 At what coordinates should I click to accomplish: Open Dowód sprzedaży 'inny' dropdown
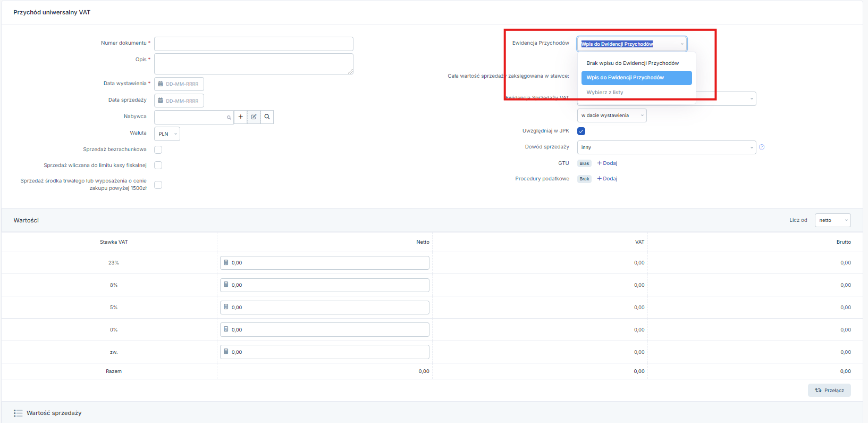667,147
